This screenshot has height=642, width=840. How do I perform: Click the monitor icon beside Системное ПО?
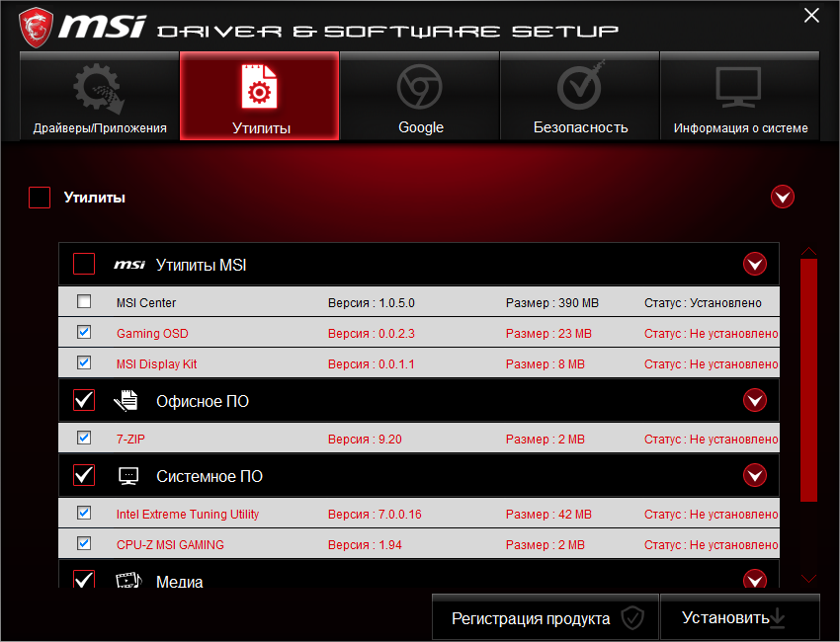tap(128, 476)
